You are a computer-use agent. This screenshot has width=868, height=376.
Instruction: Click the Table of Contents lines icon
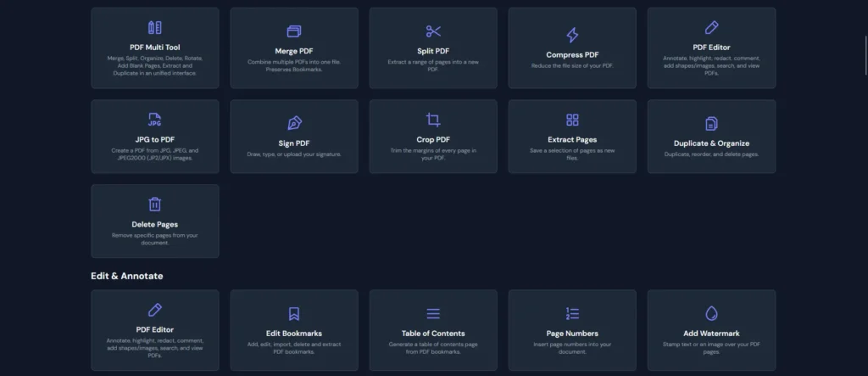coord(433,314)
